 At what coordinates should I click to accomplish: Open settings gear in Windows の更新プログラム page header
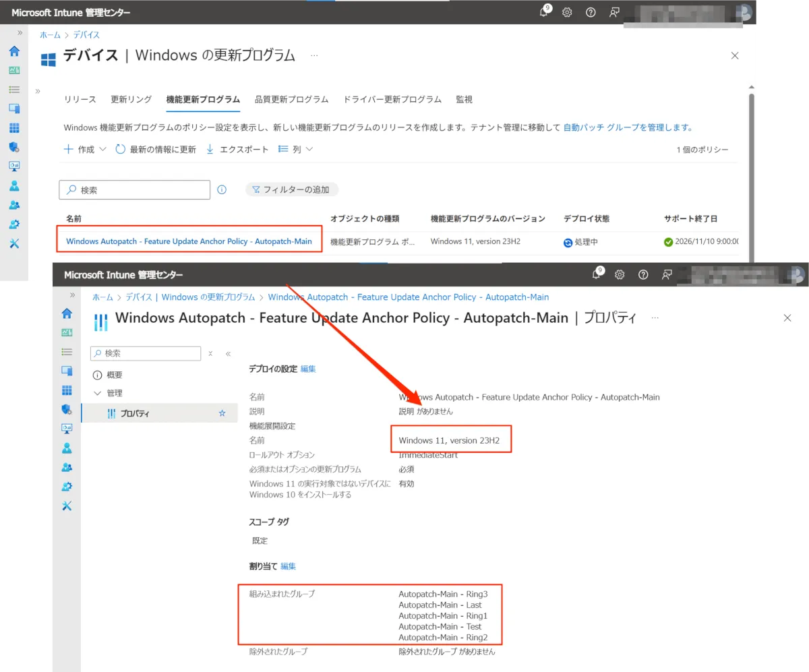[568, 12]
